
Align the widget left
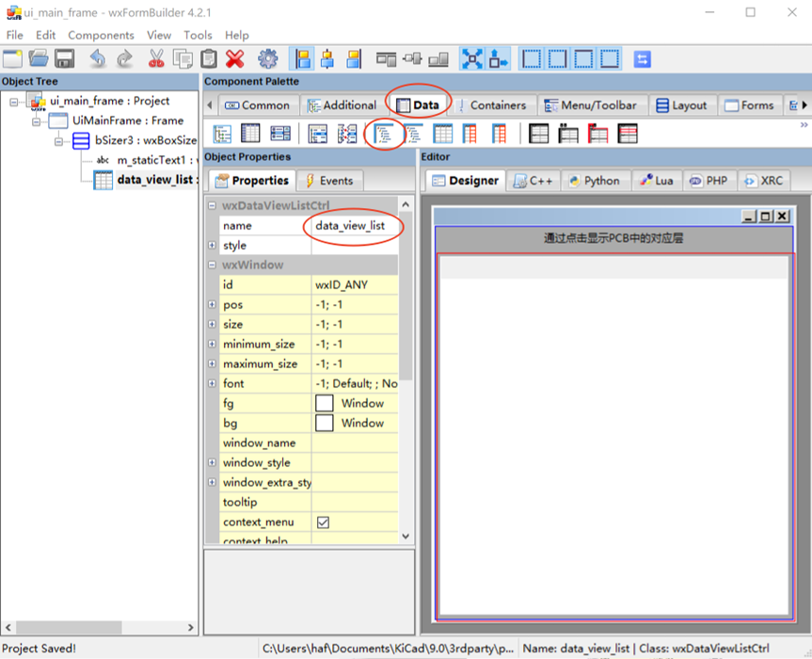[x=302, y=59]
